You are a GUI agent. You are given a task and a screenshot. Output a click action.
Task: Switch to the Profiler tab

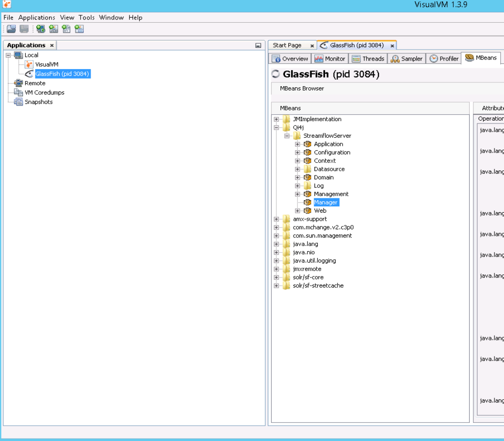[x=444, y=59]
